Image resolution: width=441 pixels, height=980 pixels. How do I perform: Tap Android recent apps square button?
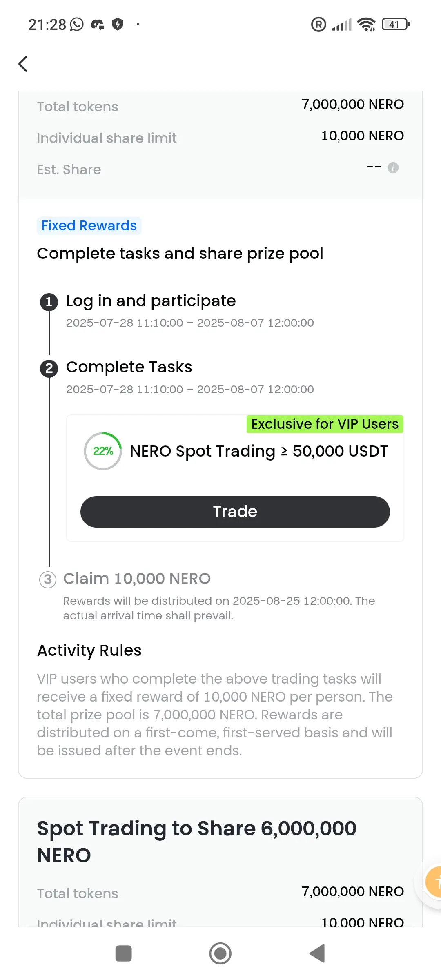tap(124, 954)
